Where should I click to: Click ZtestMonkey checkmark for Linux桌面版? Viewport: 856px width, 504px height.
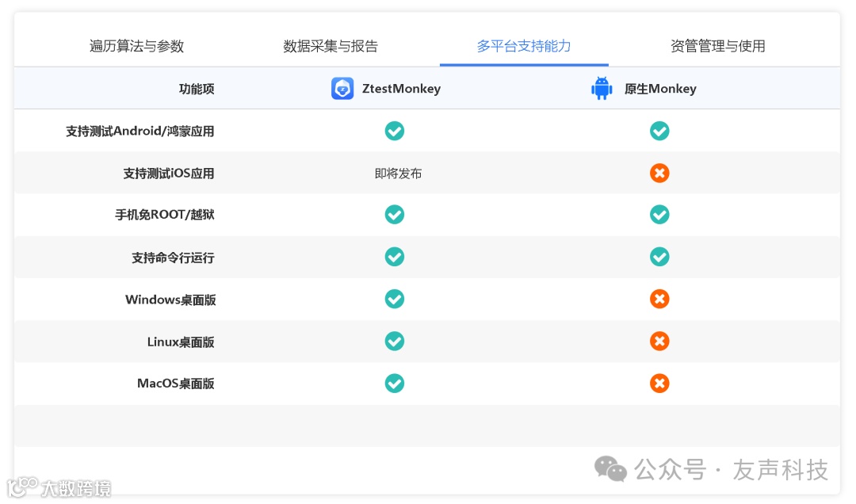click(x=395, y=342)
